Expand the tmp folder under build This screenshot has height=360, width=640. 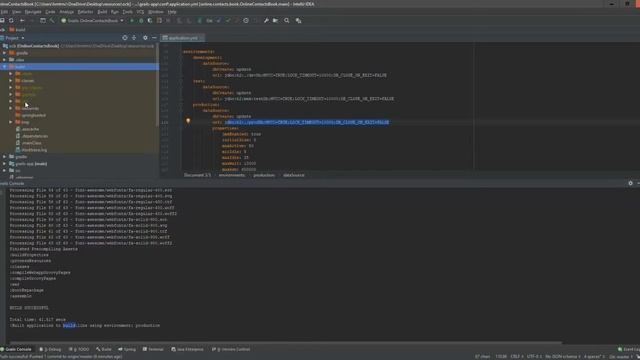11,122
